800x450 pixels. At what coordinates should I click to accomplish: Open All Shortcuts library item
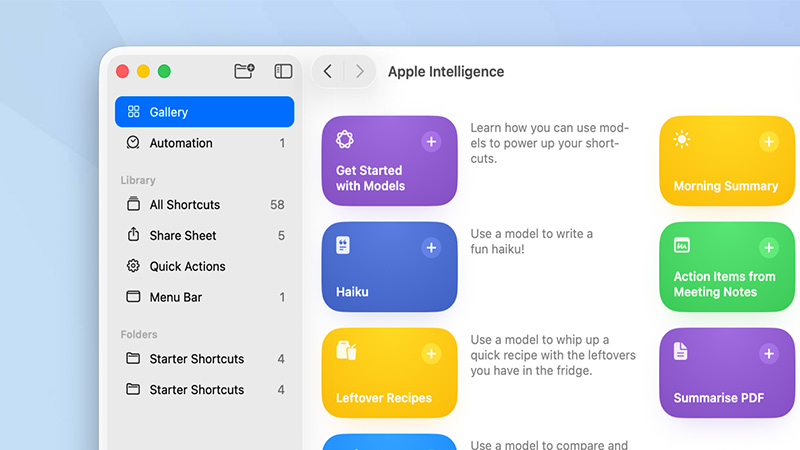click(x=205, y=205)
